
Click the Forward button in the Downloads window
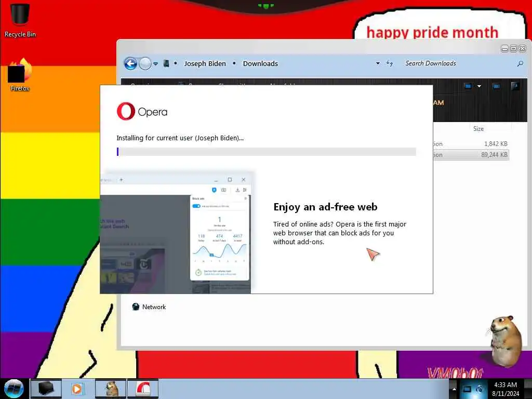point(145,63)
